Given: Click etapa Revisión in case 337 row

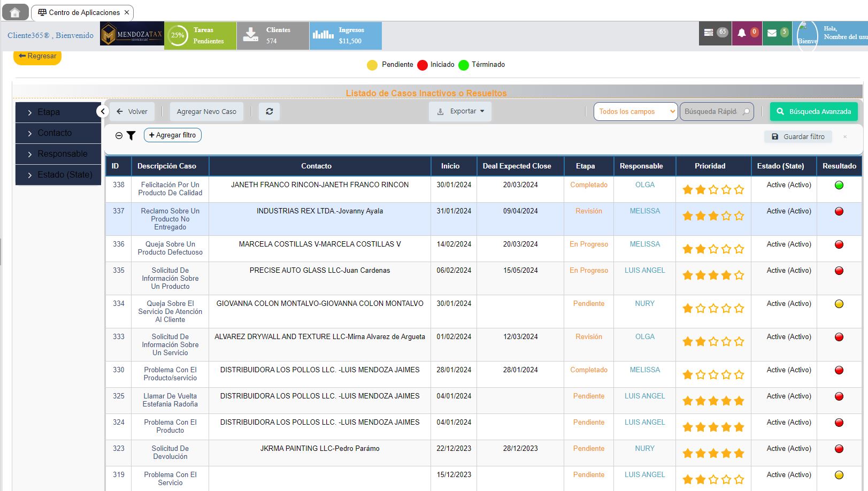Looking at the screenshot, I should 588,211.
